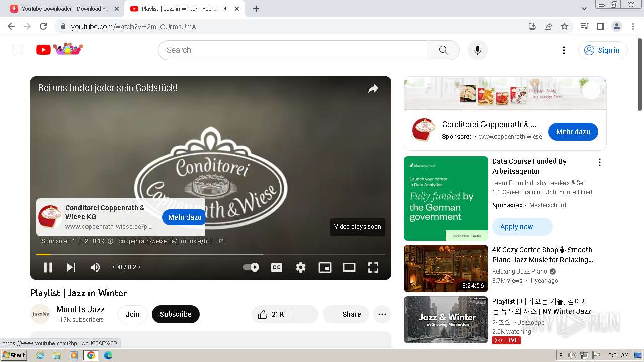Focus the YouTube search field
The width and height of the screenshot is (644, 362).
(293, 50)
